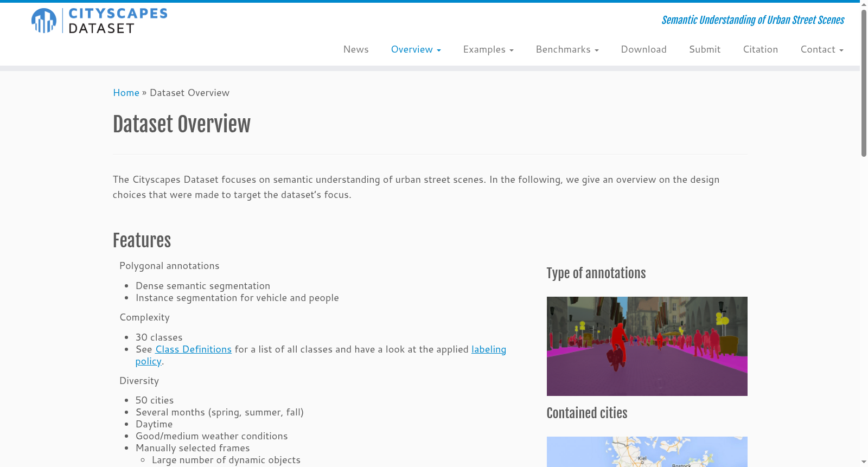The image size is (868, 467).
Task: Follow the Home breadcrumb link
Action: [126, 93]
